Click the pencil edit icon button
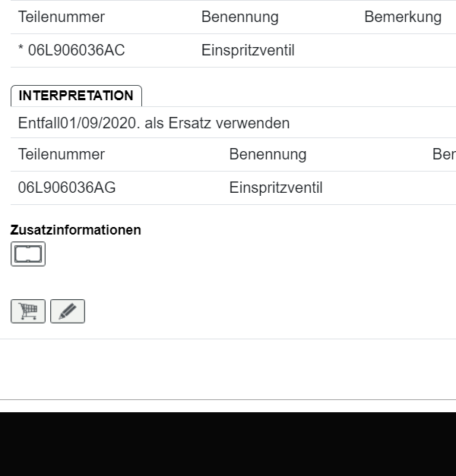This screenshot has height=476, width=456. (68, 311)
